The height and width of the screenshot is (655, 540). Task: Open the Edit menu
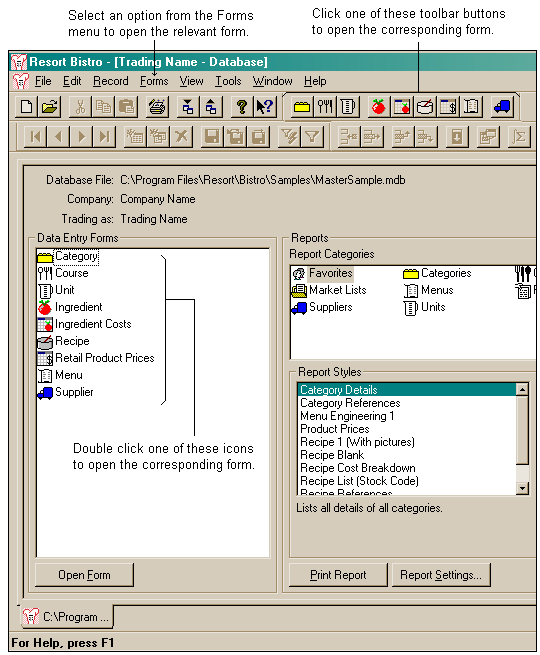[x=72, y=81]
